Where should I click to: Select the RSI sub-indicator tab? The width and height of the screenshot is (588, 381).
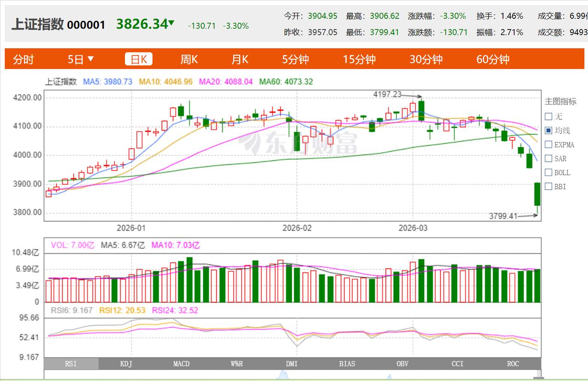pos(71,364)
